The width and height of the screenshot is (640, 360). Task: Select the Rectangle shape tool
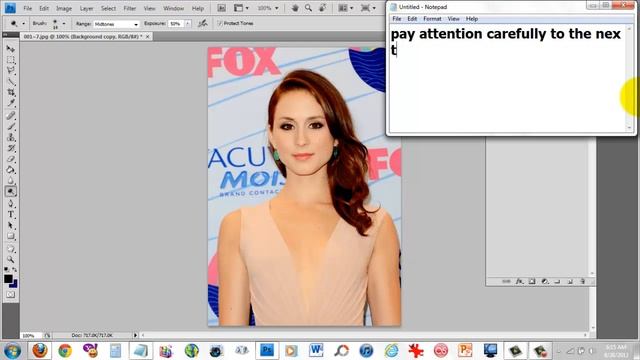(x=11, y=236)
